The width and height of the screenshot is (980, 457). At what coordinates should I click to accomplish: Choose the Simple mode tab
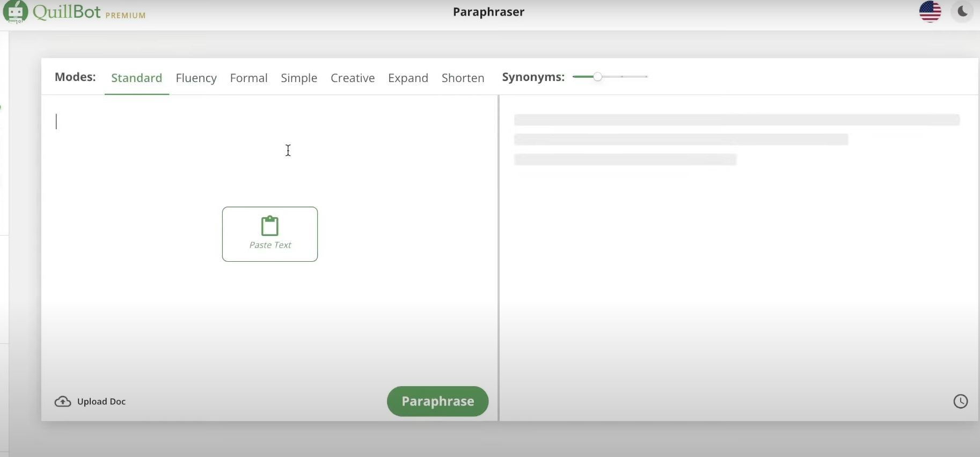(x=299, y=78)
